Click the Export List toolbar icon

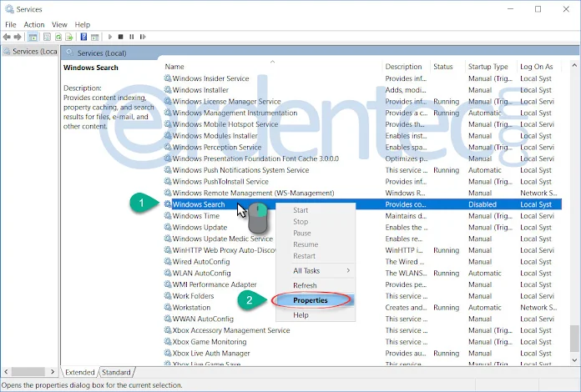tap(69, 37)
